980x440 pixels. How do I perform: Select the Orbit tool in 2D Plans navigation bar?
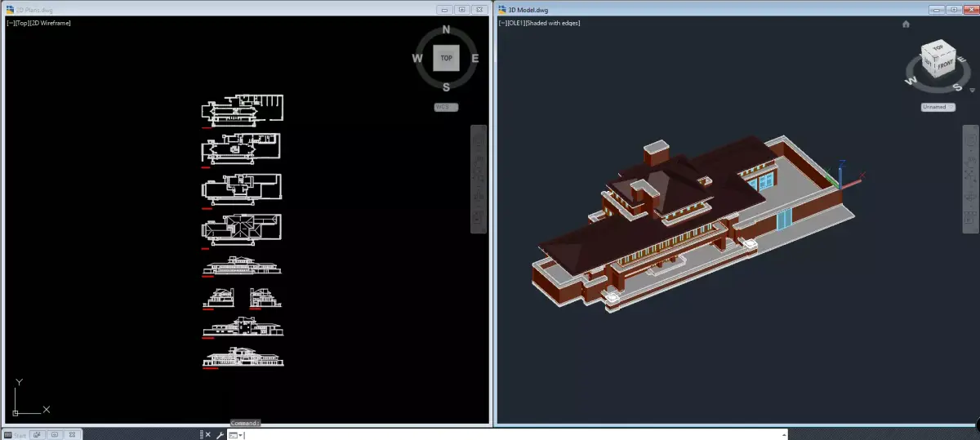[479, 196]
